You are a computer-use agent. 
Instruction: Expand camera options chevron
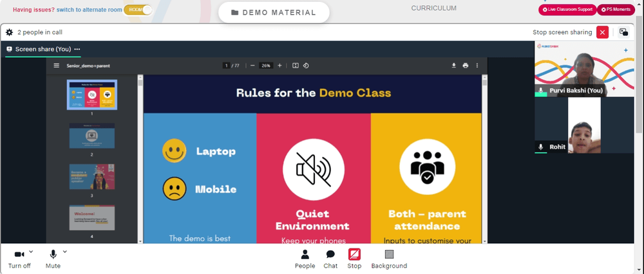pyautogui.click(x=31, y=251)
